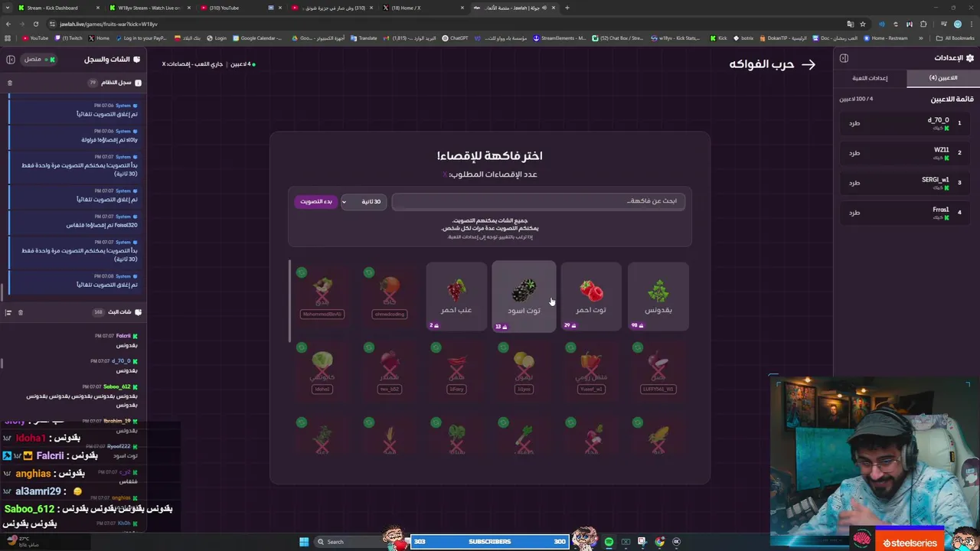Viewport: 980px width, 551px height.
Task: Expand the system log (سجل النظام) section
Action: point(116,83)
